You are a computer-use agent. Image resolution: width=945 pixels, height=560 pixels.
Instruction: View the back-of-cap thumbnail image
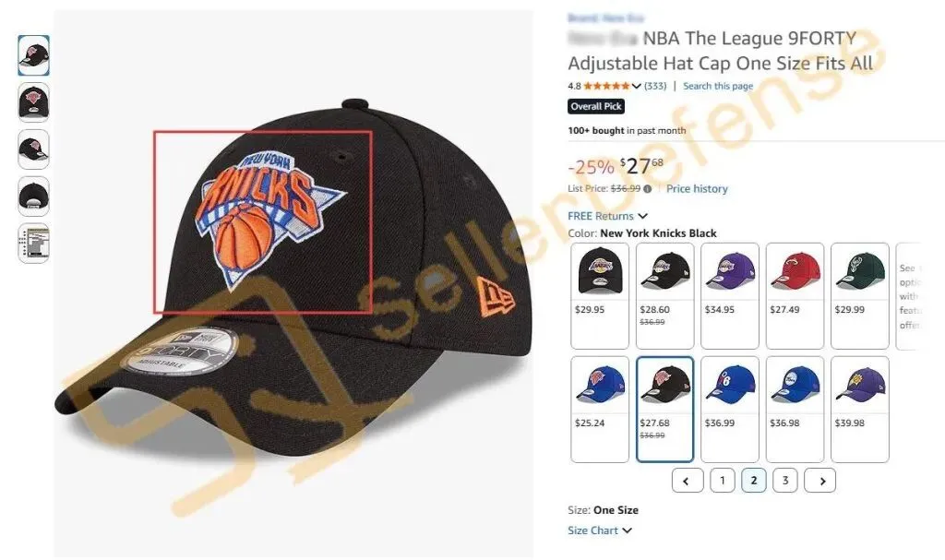(34, 197)
